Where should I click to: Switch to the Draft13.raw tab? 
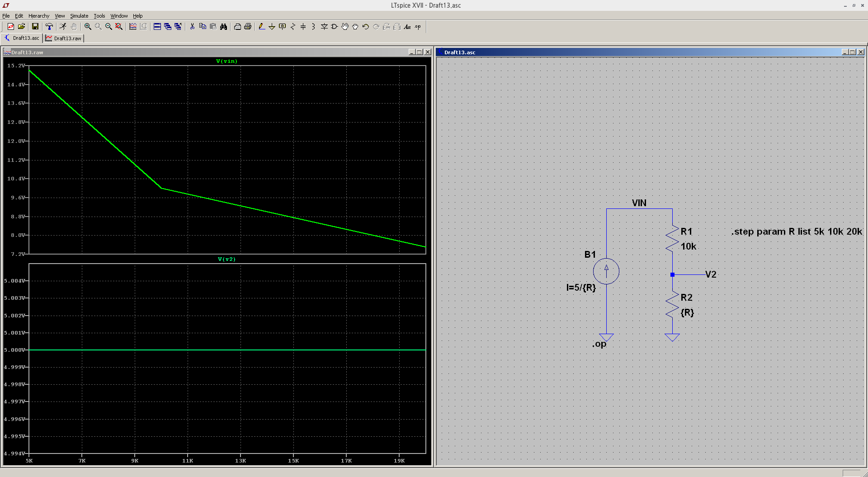coord(64,38)
